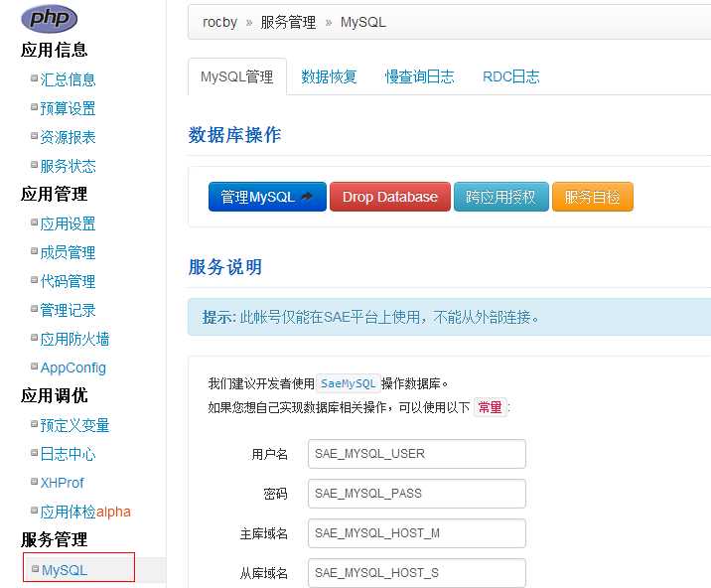Click bullet icon beside 服务状态
The width and height of the screenshot is (711, 588).
(x=34, y=165)
